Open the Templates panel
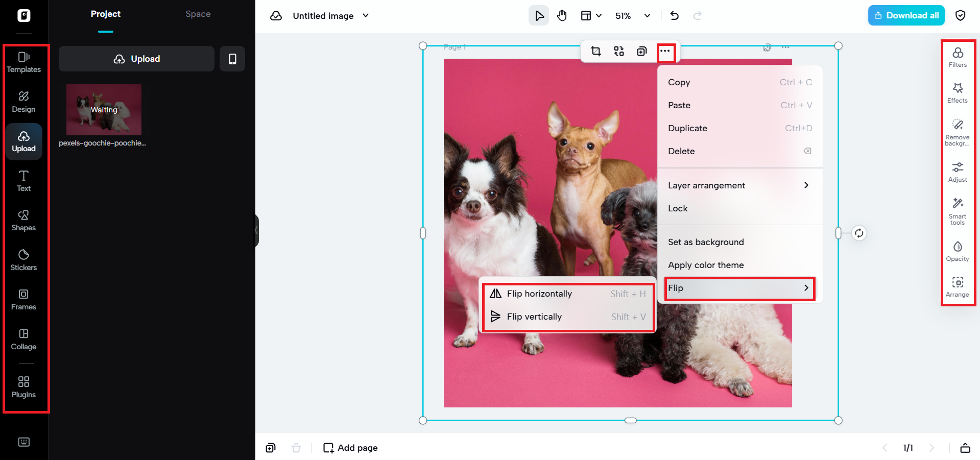Screen dimensions: 980x460 23,61
